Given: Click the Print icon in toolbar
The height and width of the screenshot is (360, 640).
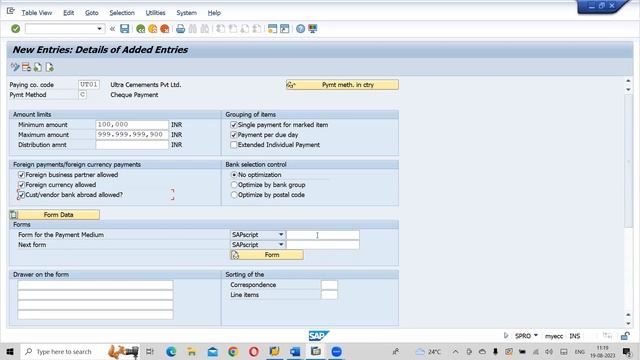Looking at the screenshot, I should point(180,29).
